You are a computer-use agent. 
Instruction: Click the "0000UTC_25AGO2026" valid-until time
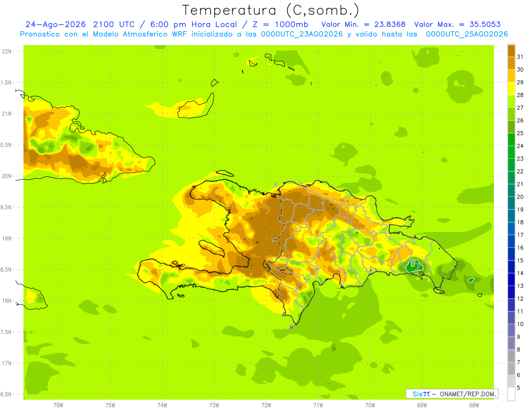point(467,34)
